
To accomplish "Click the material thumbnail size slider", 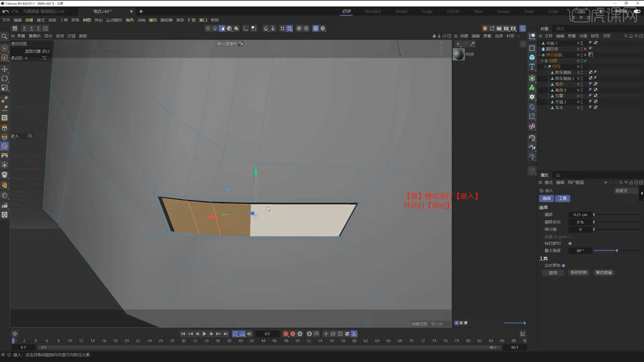I will (514, 323).
